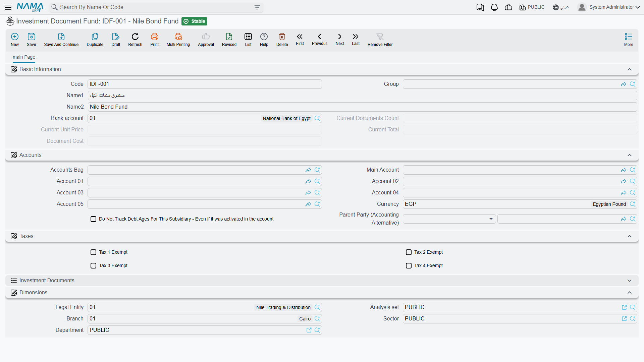Print the document

pyautogui.click(x=155, y=37)
